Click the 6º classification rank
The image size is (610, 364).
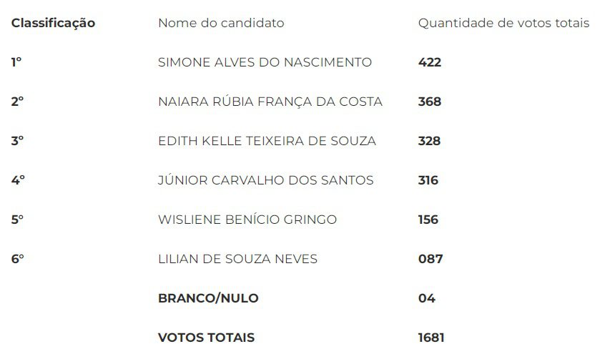[x=17, y=259]
